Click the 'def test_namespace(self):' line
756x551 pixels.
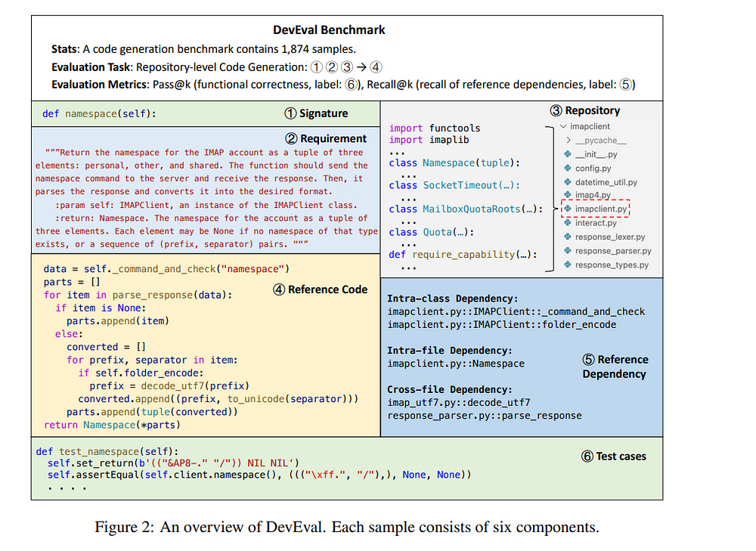(x=107, y=452)
